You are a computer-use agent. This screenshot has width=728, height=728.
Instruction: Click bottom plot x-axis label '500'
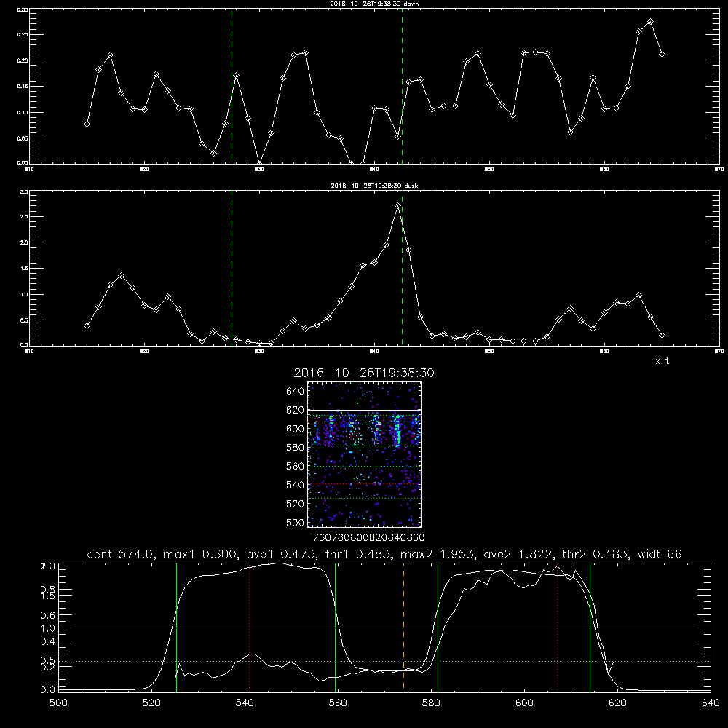point(58,703)
